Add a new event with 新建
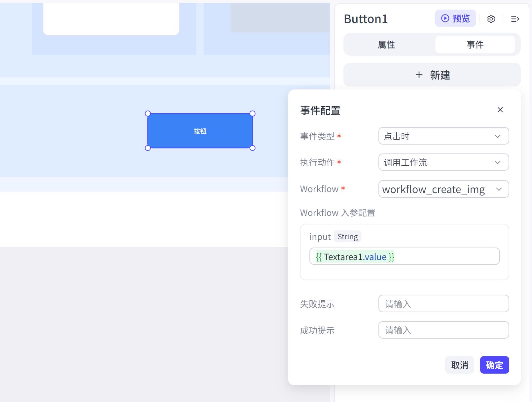Screen dimensions: 532x402 (x=432, y=75)
